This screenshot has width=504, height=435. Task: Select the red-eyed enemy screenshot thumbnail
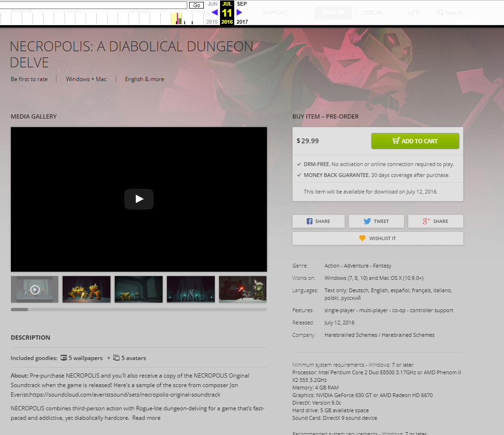click(243, 289)
